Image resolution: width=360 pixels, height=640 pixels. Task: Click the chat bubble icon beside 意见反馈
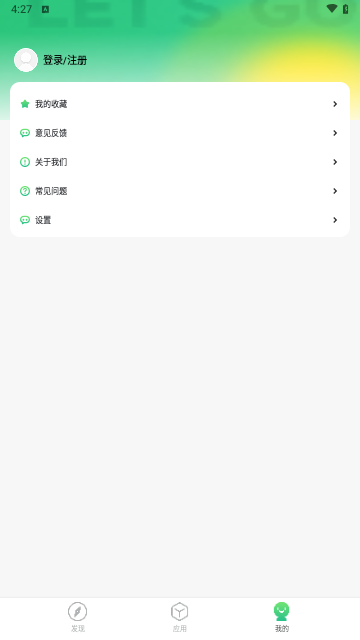[25, 133]
